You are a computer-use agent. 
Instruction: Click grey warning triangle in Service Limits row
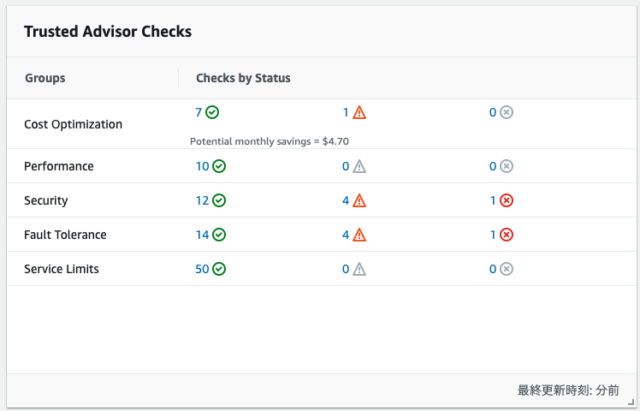click(359, 269)
